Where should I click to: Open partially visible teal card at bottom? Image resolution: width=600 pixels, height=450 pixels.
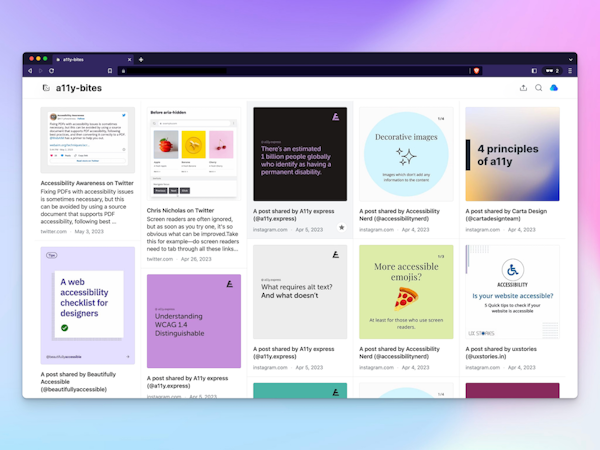tap(300, 390)
